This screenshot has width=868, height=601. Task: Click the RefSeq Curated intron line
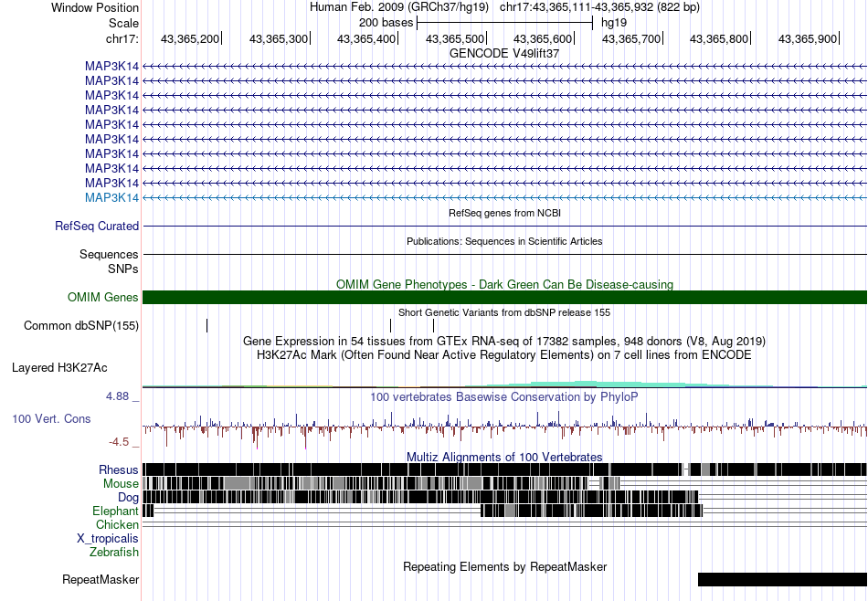click(x=505, y=226)
